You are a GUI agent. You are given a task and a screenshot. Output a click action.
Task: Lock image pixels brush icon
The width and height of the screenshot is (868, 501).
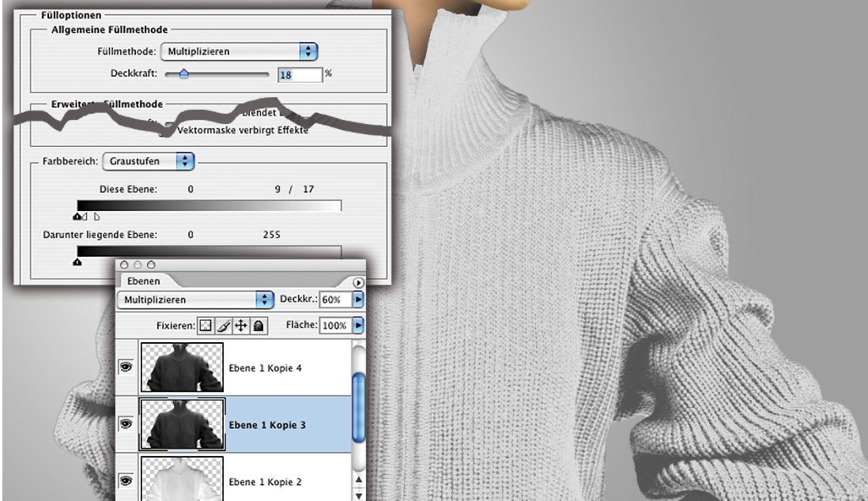(x=223, y=326)
